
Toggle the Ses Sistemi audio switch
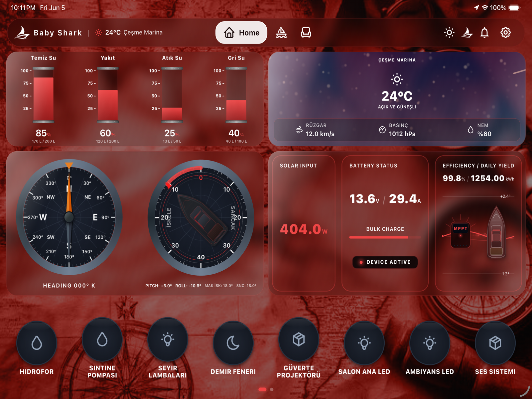tap(495, 343)
